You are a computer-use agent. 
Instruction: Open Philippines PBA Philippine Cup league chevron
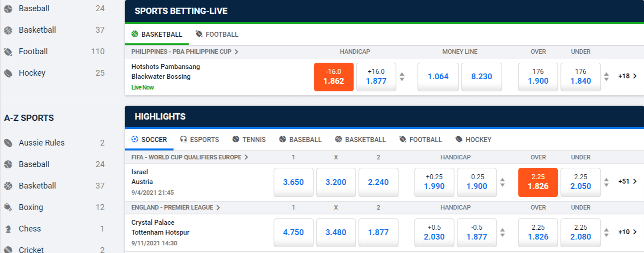(236, 51)
